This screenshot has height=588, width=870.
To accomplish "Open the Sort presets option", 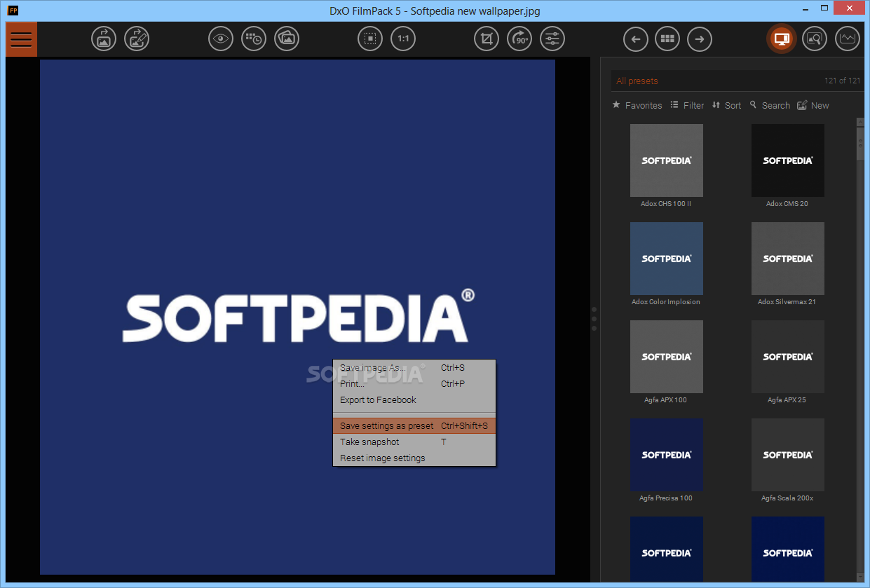I will point(726,105).
